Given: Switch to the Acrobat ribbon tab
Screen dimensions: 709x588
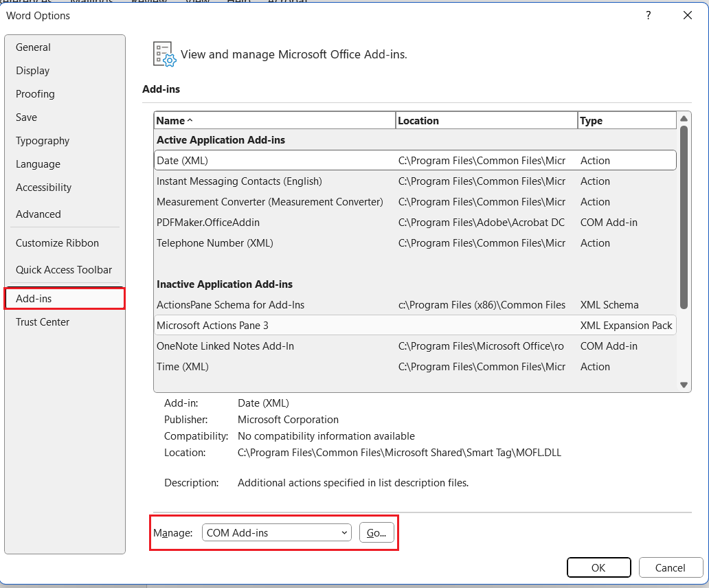Looking at the screenshot, I should coord(289,2).
